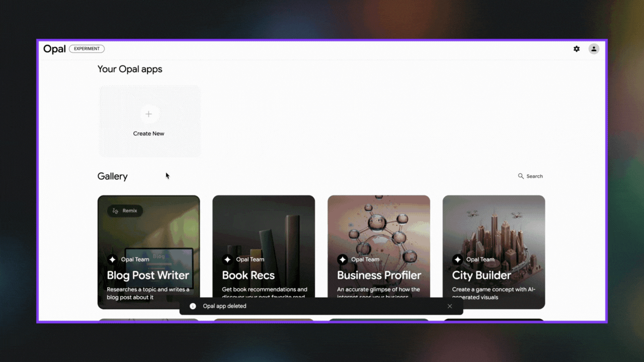Open the City Builder card
Screen dimensions: 644x362
point(494,252)
